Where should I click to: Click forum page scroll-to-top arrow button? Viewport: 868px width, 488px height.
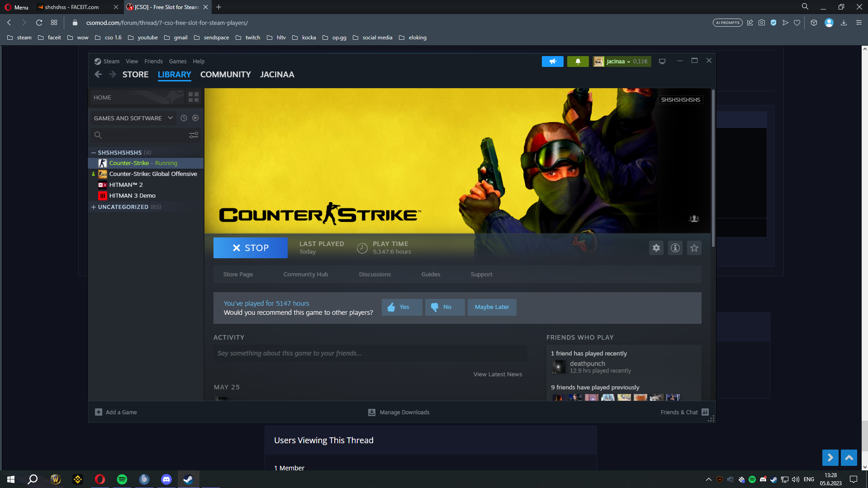click(x=849, y=458)
